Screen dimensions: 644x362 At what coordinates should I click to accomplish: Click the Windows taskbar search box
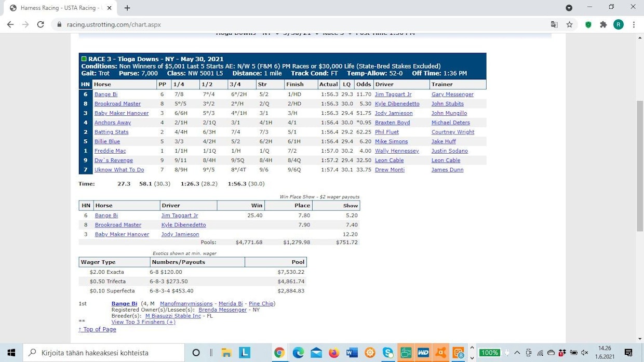104,353
